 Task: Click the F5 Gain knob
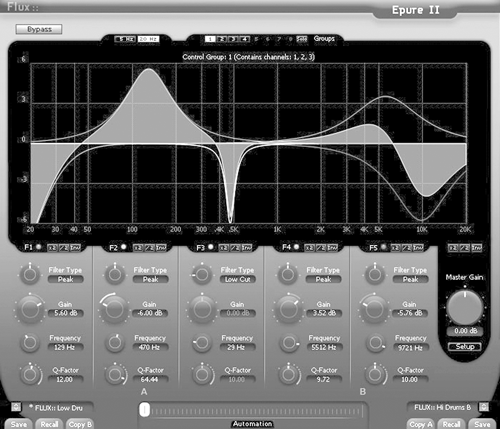pyautogui.click(x=374, y=309)
